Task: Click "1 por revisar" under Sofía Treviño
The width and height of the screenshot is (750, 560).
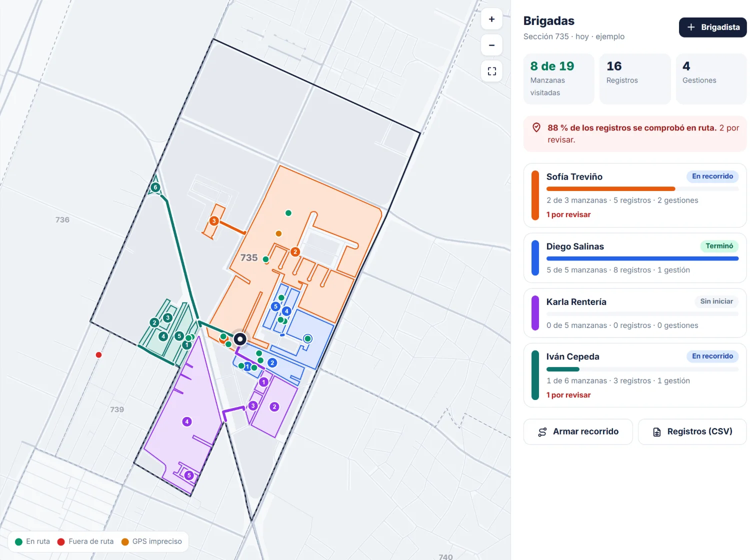Action: [568, 214]
